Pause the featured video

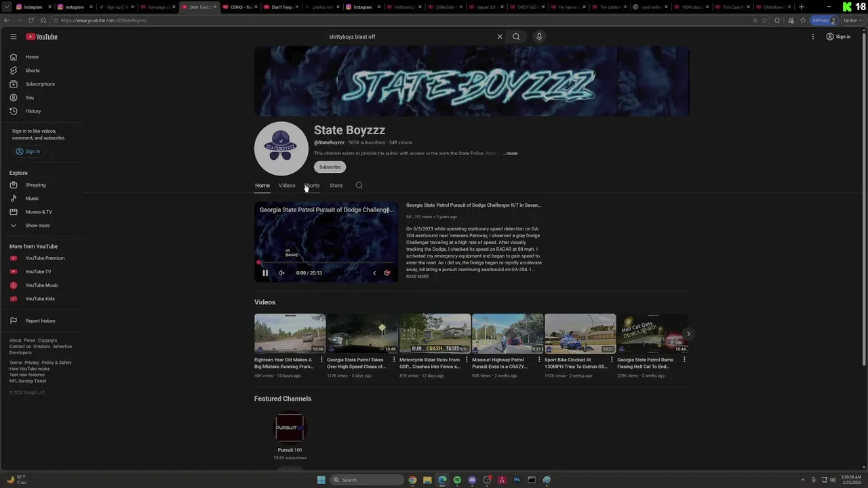(265, 273)
